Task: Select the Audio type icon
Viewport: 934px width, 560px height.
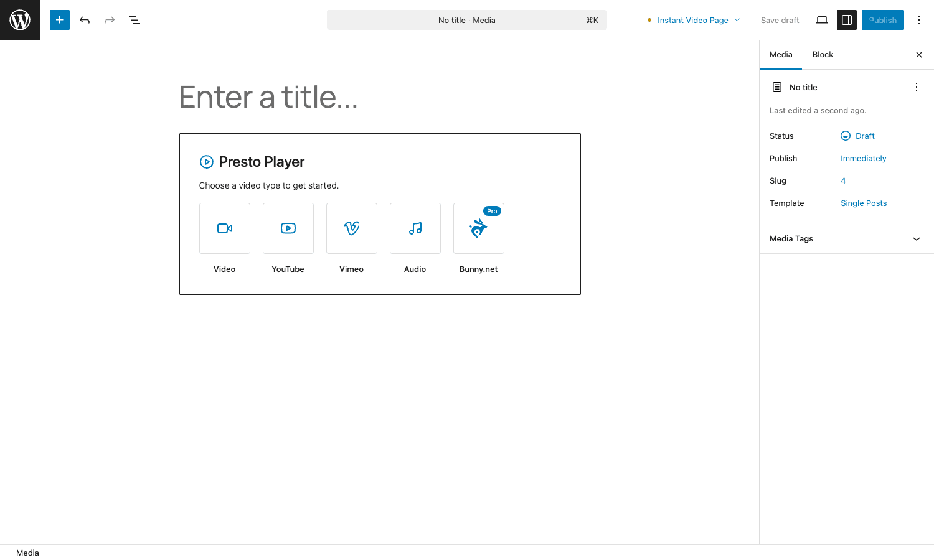Action: 415,228
